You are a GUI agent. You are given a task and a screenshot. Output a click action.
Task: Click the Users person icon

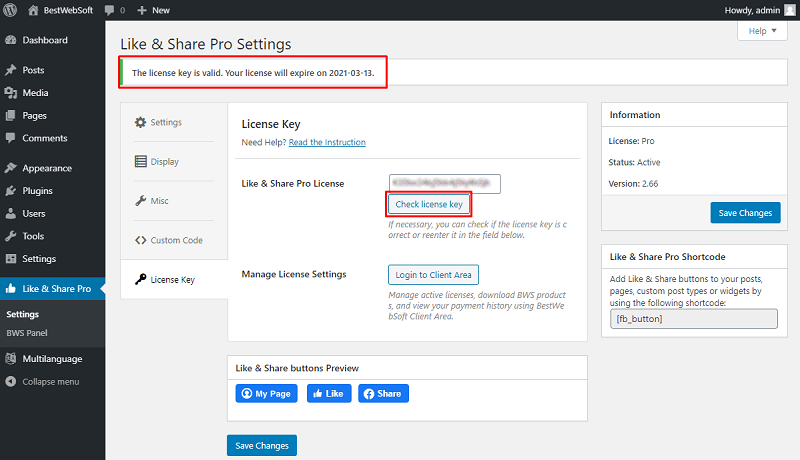click(x=11, y=213)
